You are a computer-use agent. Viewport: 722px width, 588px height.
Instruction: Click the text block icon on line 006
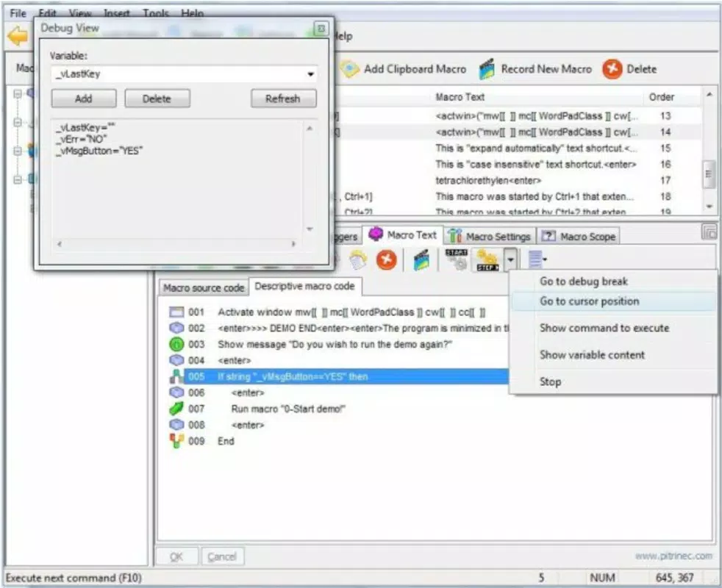[176, 392]
